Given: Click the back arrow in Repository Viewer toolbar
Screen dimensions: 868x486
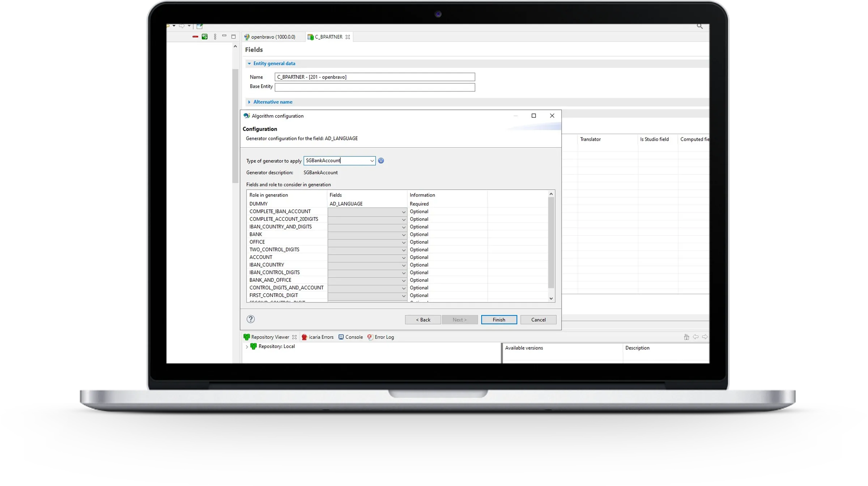Looking at the screenshot, I should tap(695, 337).
